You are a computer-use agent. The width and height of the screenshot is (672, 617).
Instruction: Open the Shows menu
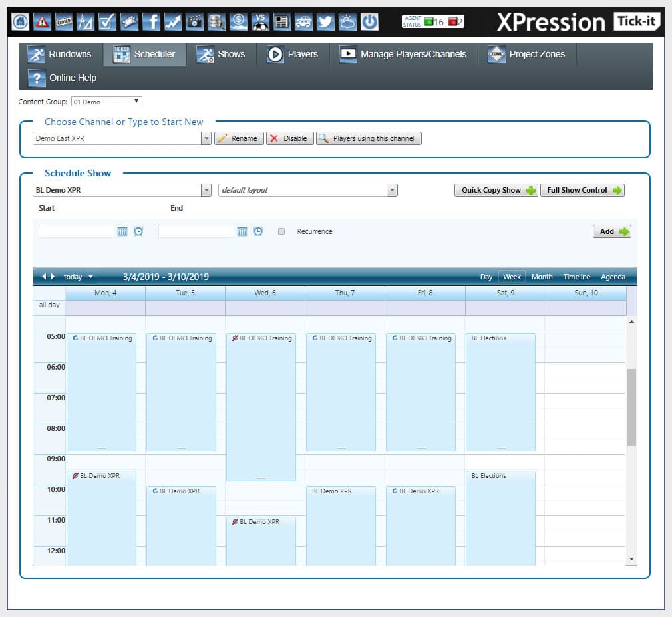tap(221, 54)
